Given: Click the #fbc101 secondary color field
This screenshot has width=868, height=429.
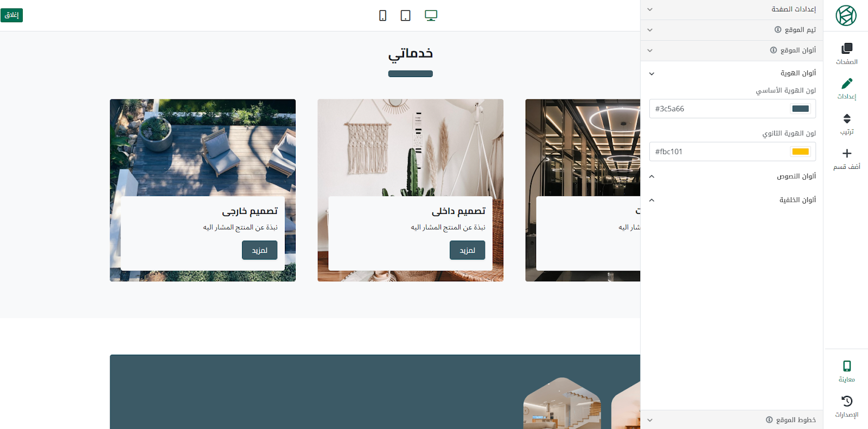Looking at the screenshot, I should click(x=732, y=152).
